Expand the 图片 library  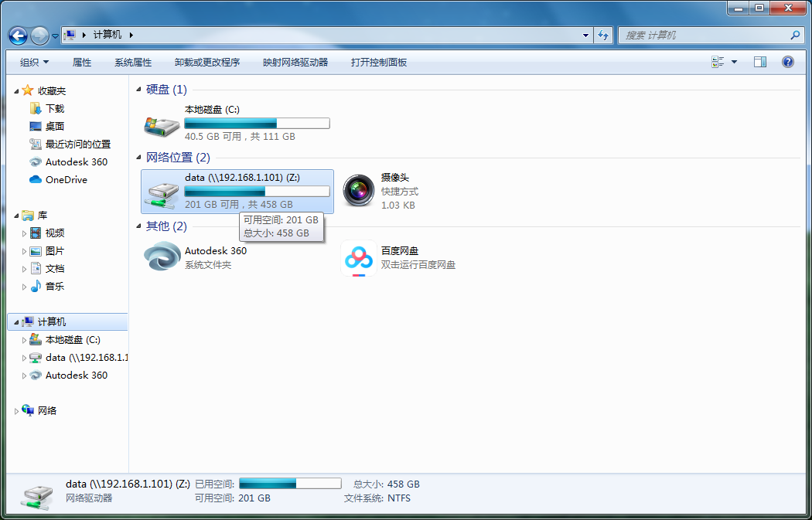[x=24, y=251]
